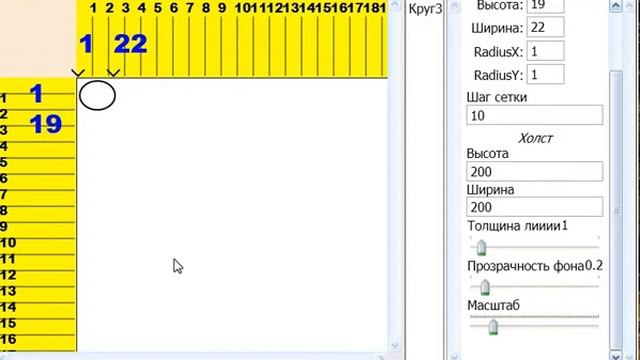Click the blue 22 on top ruler
The height and width of the screenshot is (360, 640).
tap(131, 44)
